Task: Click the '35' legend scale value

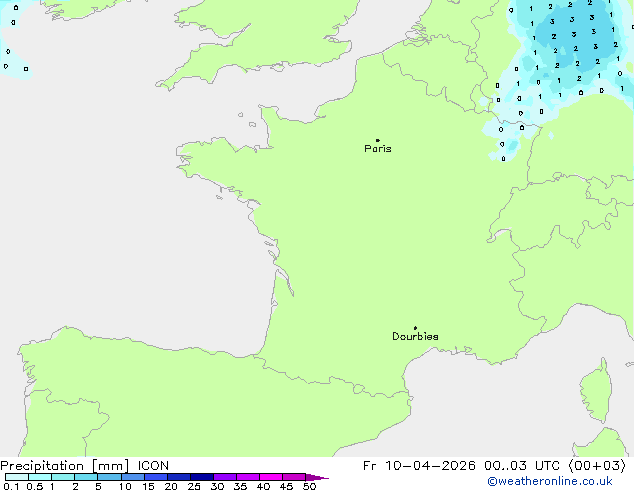Action: [x=240, y=486]
